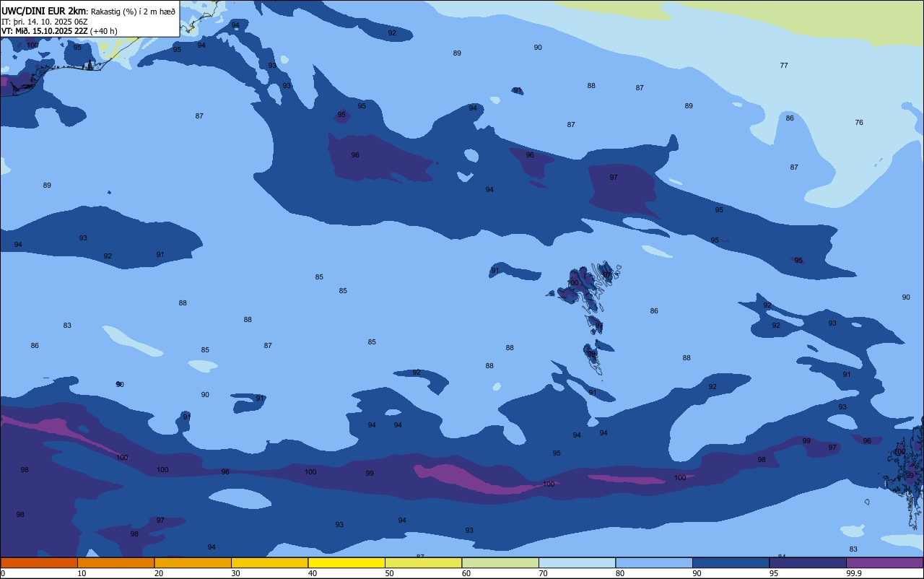The width and height of the screenshot is (924, 579).
Task: Click the map humidity value 76
Action: (x=859, y=123)
